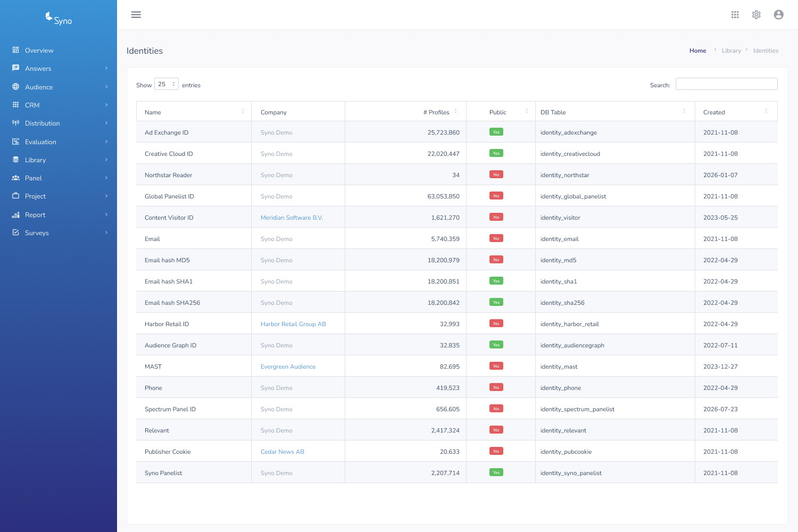The height and width of the screenshot is (532, 798).
Task: Click the CRM grid icon
Action: 16,105
